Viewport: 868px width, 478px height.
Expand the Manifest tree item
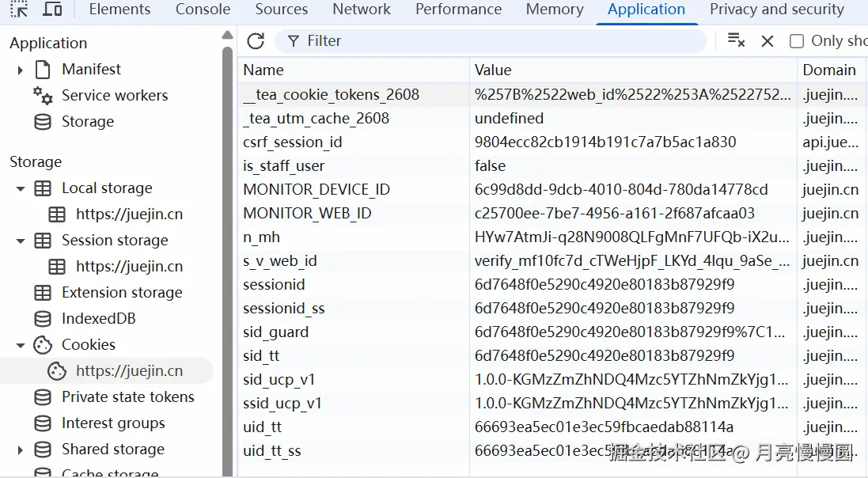(21, 70)
